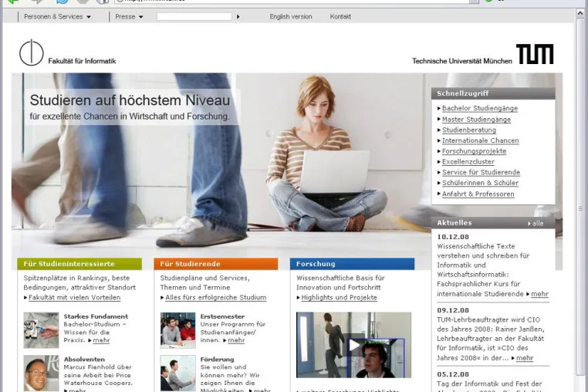Open the Kontakt page
The height and width of the screenshot is (392, 588).
pos(340,16)
